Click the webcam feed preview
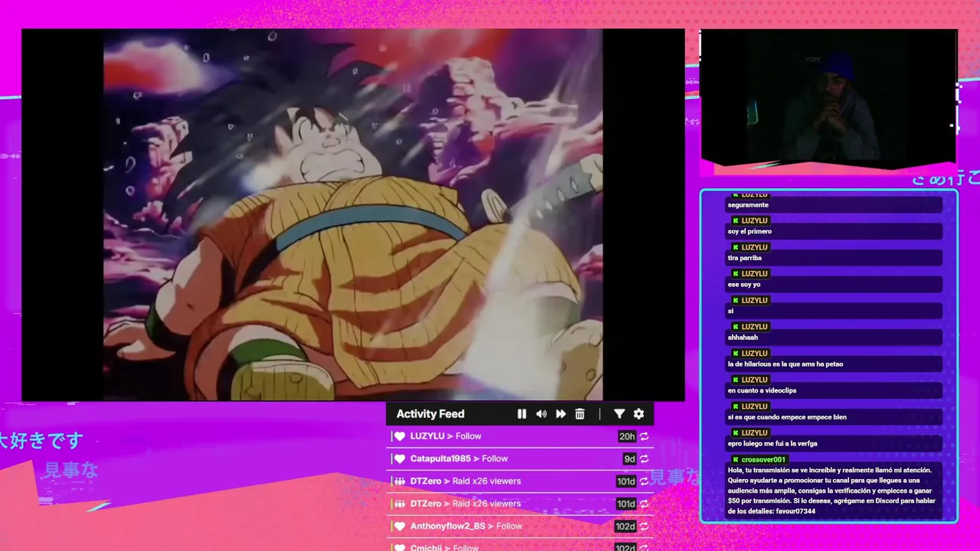 click(x=828, y=97)
